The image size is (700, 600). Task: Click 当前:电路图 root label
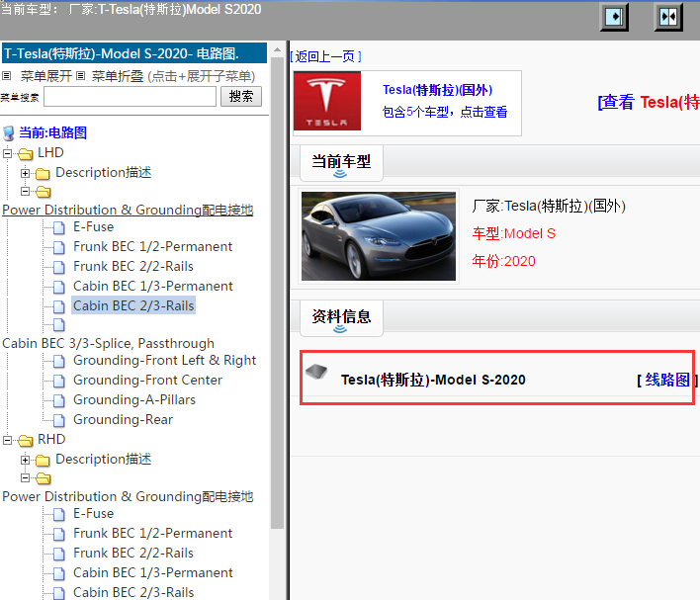[53, 132]
